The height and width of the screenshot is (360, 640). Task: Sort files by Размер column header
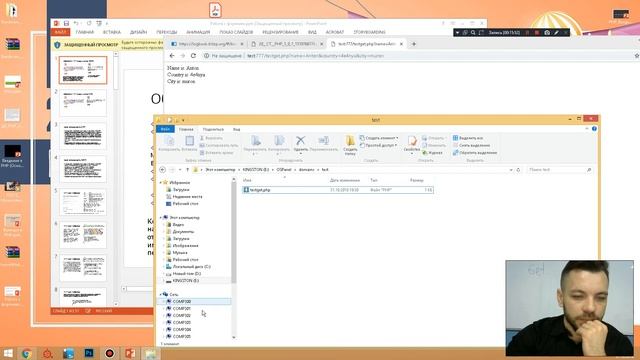click(x=417, y=180)
